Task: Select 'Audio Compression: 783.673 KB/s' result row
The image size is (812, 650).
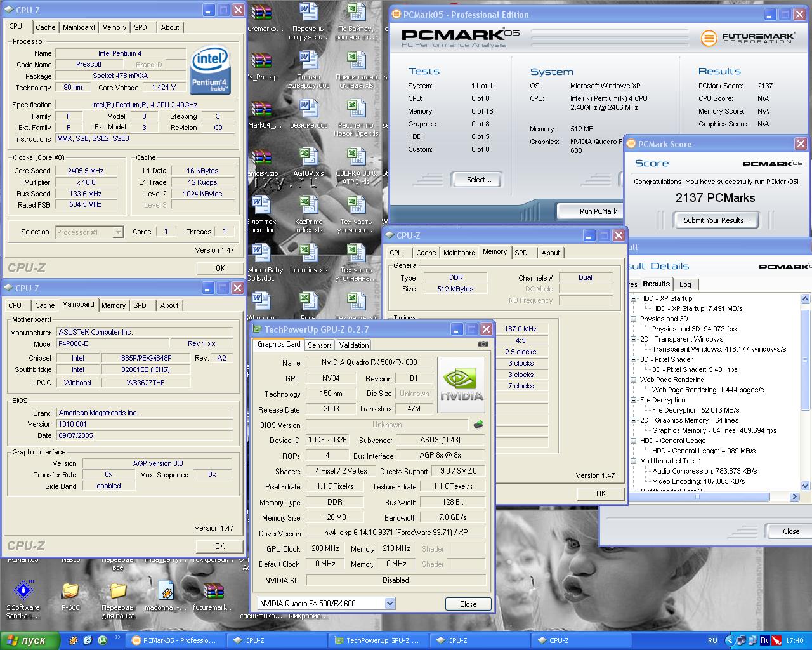Action: (705, 471)
